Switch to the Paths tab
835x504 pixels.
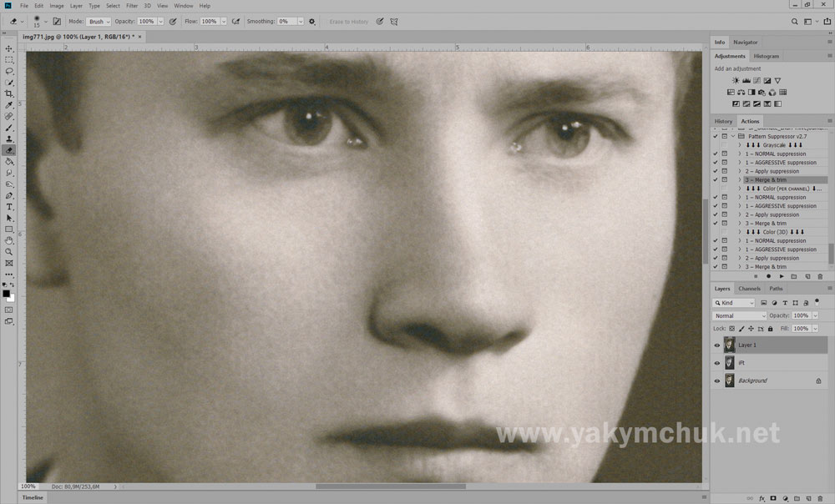776,289
